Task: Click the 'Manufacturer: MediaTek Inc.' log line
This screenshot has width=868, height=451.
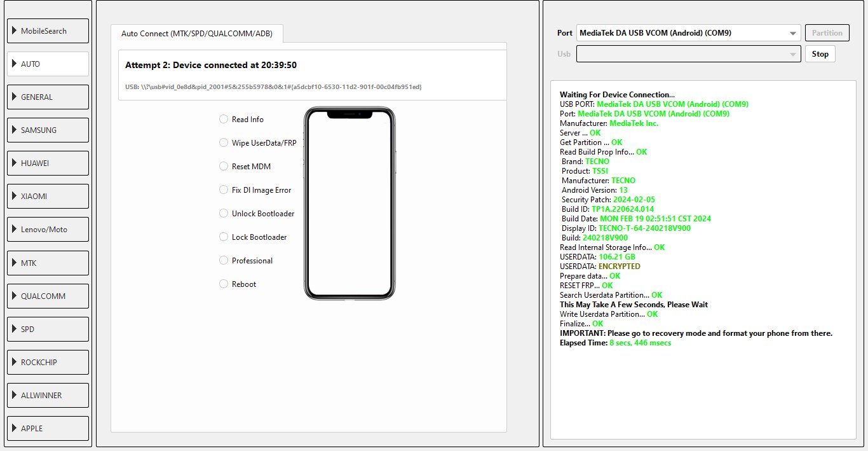Action: pos(609,123)
